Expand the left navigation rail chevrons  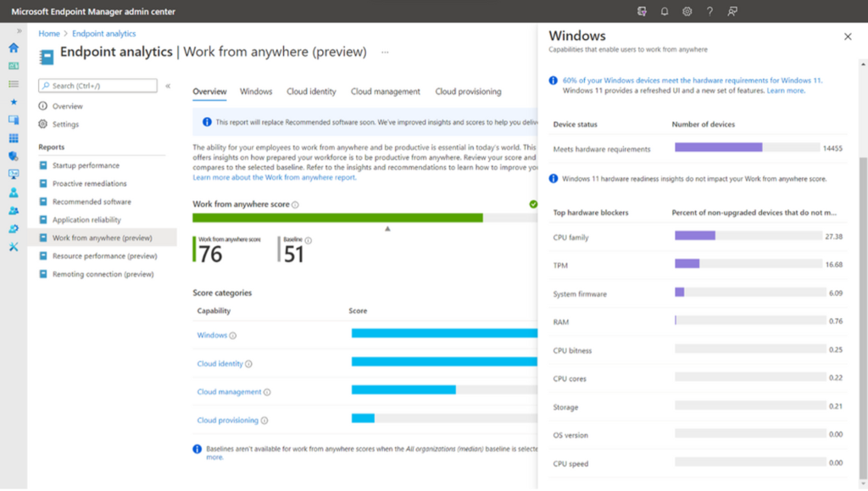click(19, 31)
